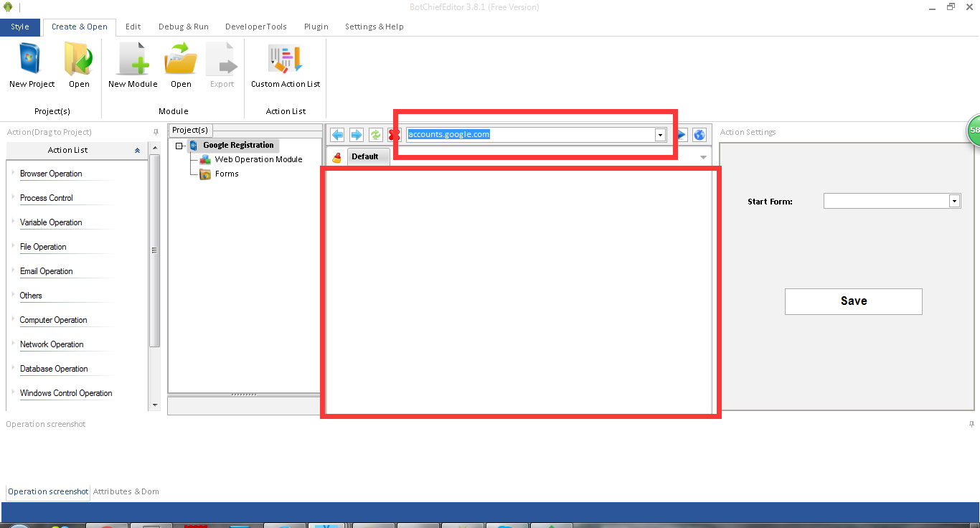Collapse the Google Registration project tree
980x528 pixels.
179,146
